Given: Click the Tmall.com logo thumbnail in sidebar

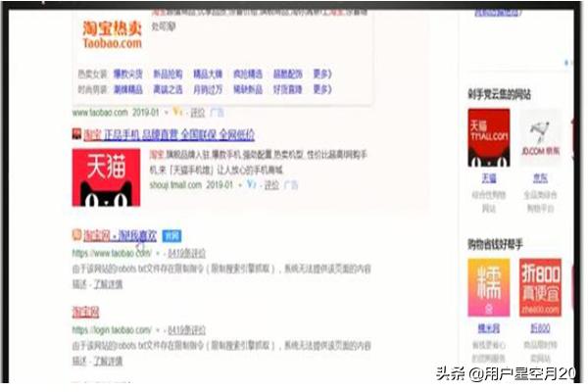Looking at the screenshot, I should pos(489,137).
